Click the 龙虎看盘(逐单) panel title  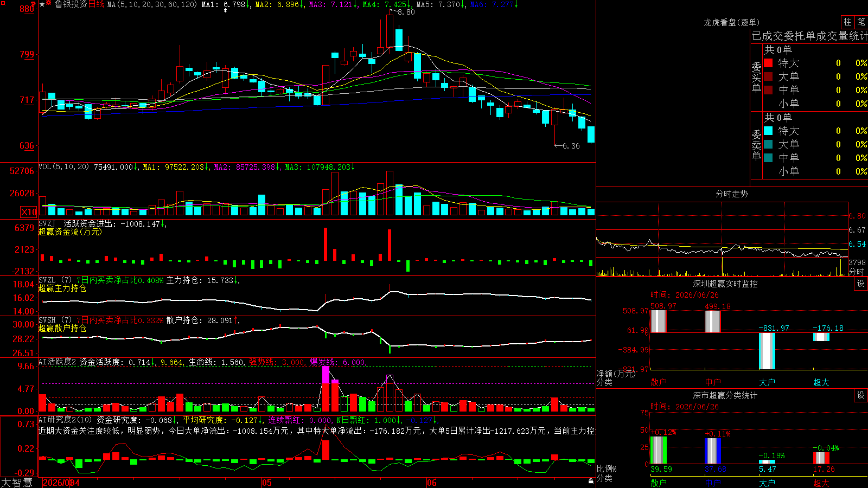point(731,22)
